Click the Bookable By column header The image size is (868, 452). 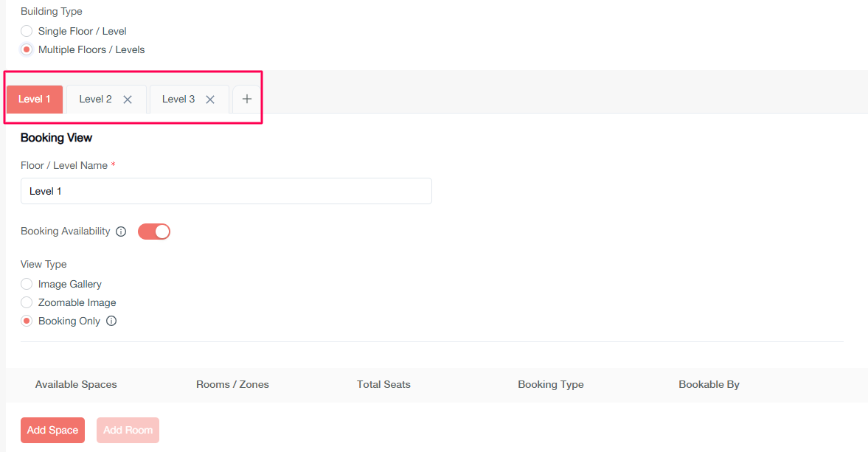pyautogui.click(x=709, y=384)
